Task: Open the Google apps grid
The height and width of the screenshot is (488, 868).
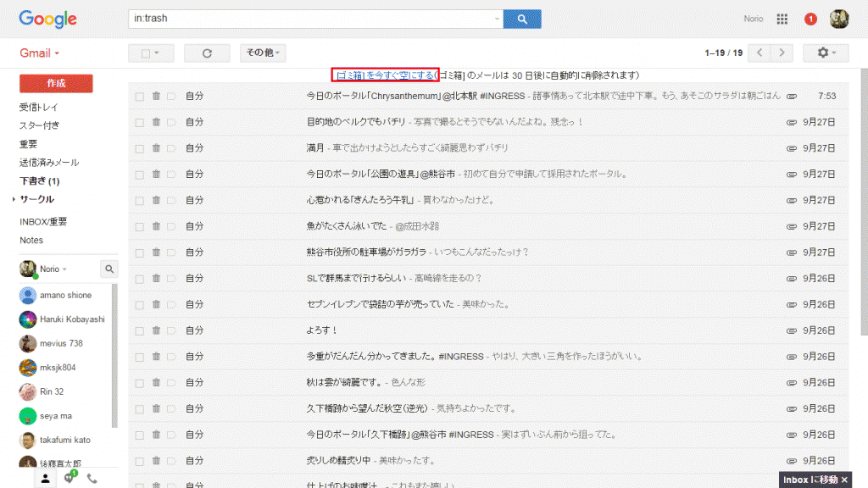Action: 782,19
